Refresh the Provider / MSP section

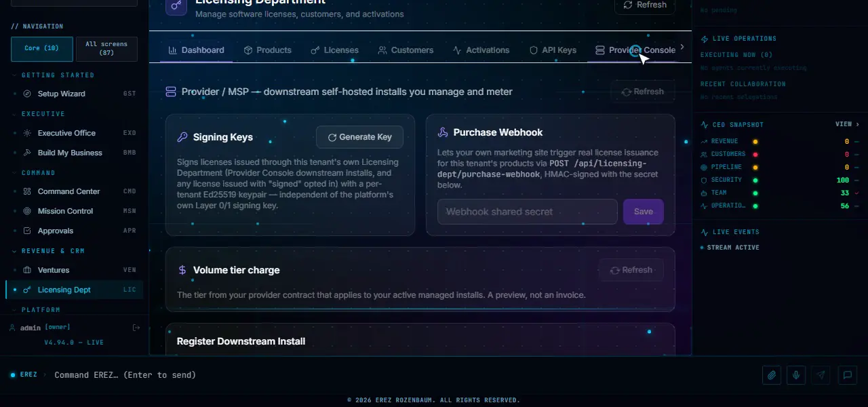tap(642, 92)
